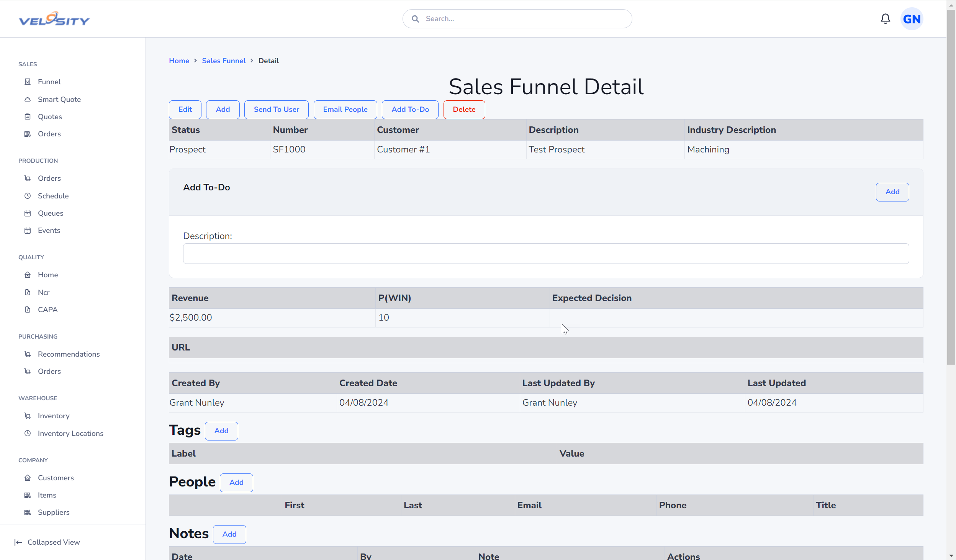Screen dimensions: 956x560
Task: Click Add in the Add To-Do panel
Action: (892, 192)
